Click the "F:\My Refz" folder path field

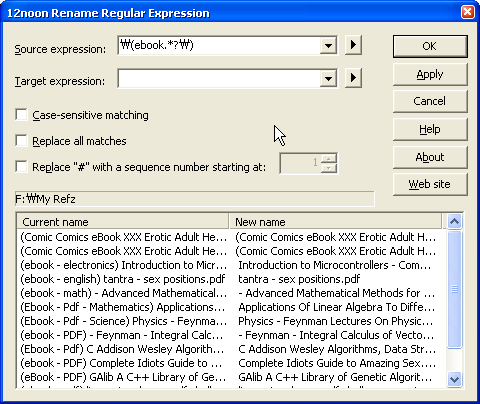click(x=195, y=199)
